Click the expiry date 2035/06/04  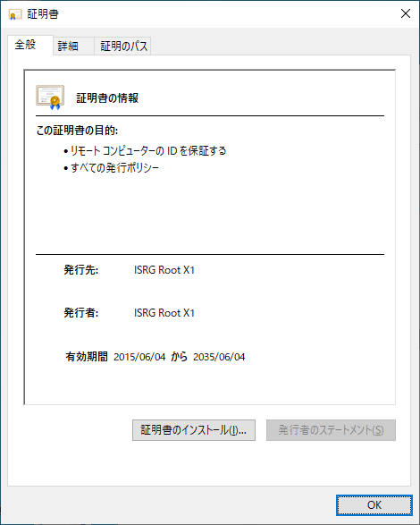pos(219,357)
